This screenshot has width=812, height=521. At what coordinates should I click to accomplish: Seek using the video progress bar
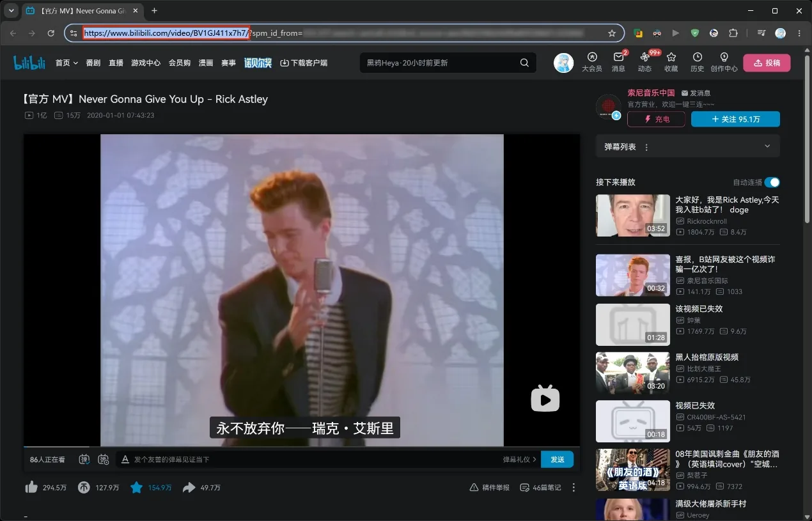point(302,446)
